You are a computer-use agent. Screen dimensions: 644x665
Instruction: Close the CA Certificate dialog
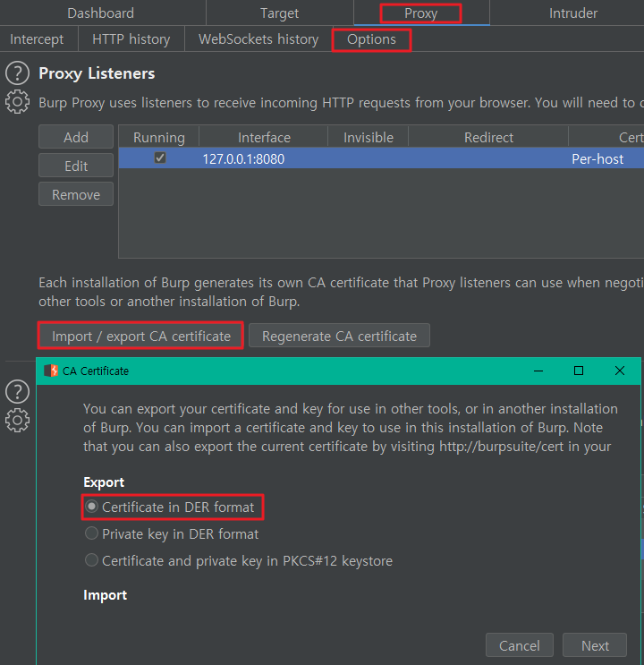620,371
